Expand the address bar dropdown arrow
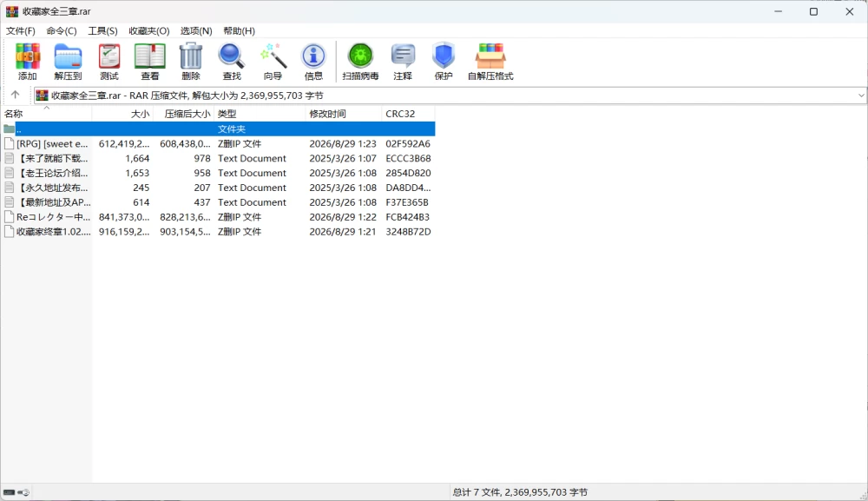The height and width of the screenshot is (501, 868). 861,96
